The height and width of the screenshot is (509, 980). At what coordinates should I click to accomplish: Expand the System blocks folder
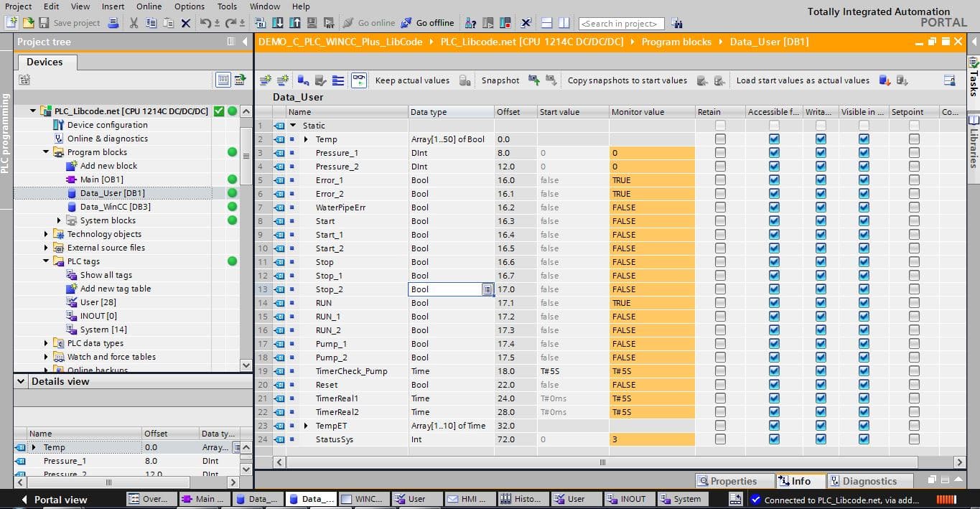click(x=60, y=220)
